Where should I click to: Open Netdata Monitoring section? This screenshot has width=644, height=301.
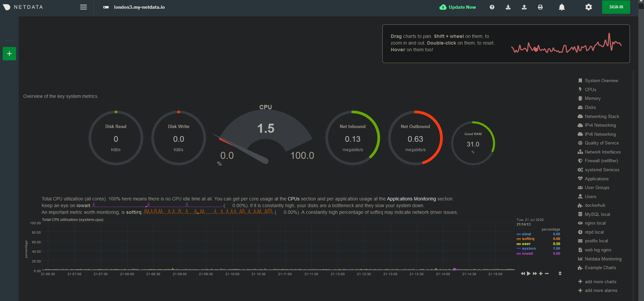pos(603,259)
